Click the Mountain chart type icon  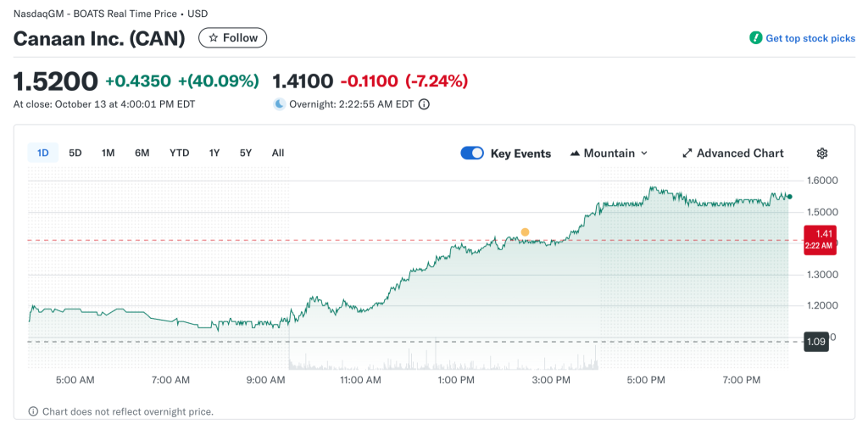point(576,153)
